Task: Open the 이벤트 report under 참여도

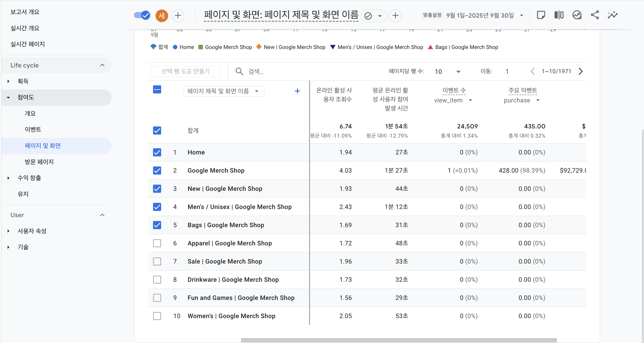Action: tap(33, 129)
